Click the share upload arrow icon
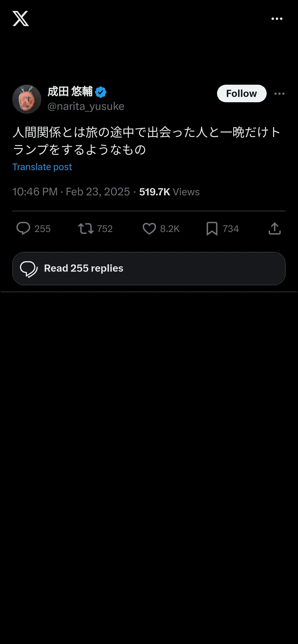 coord(275,228)
